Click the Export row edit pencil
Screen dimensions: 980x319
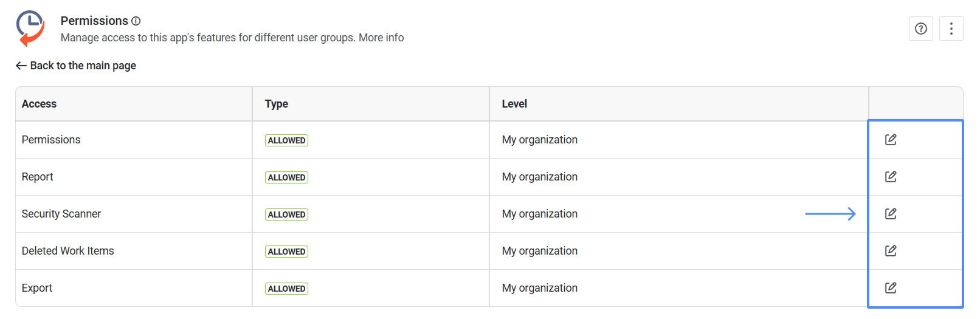[891, 288]
